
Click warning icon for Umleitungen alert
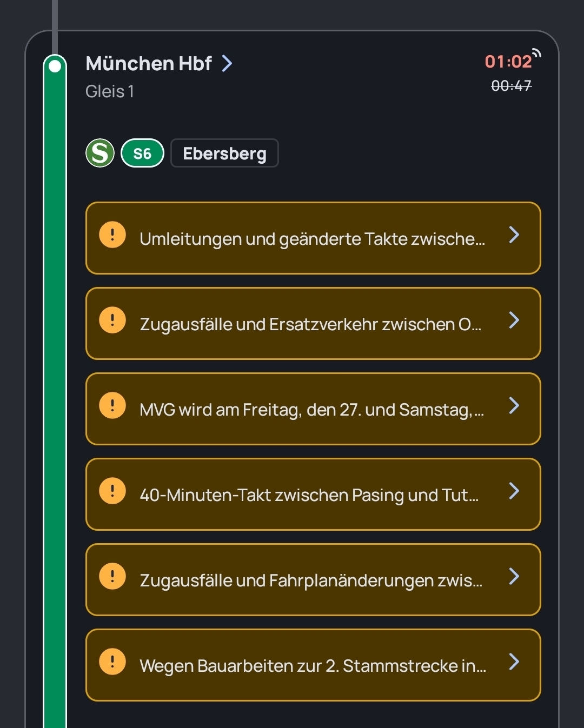point(112,235)
